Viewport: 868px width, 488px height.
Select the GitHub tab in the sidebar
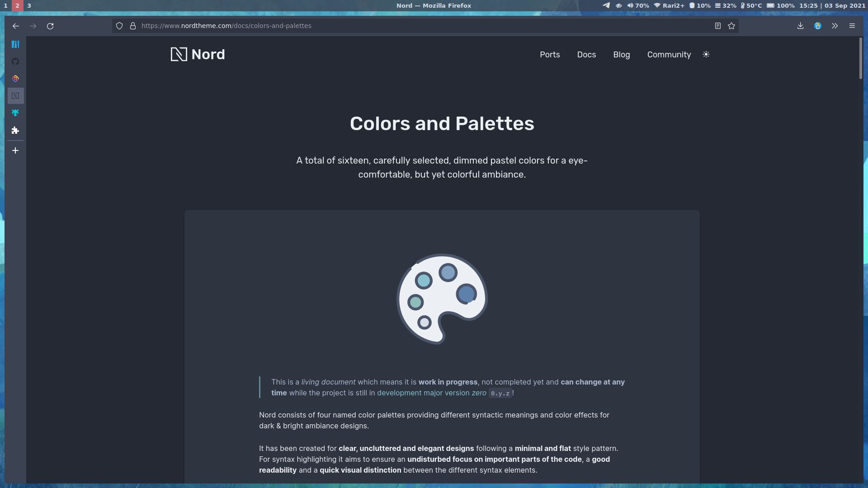15,61
